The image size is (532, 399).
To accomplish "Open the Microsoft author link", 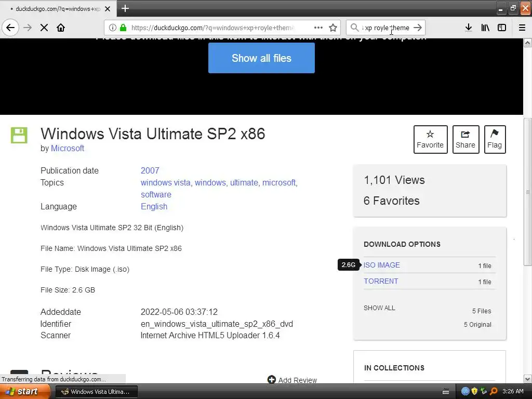I will coord(68,148).
